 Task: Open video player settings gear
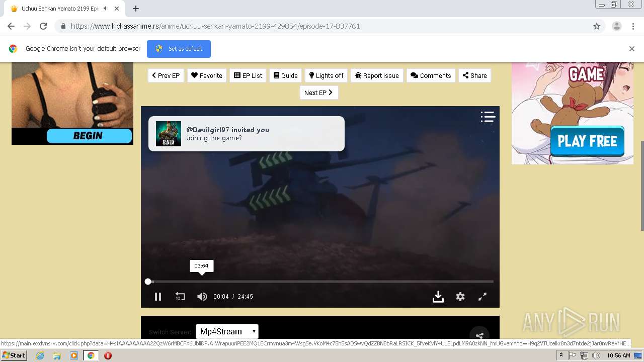pos(460,297)
